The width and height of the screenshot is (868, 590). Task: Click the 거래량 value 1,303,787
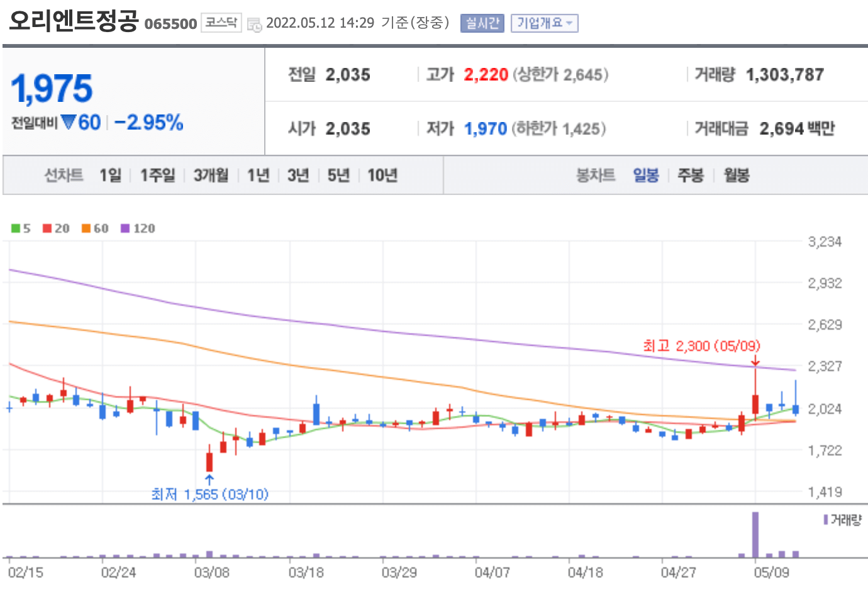[x=785, y=75]
